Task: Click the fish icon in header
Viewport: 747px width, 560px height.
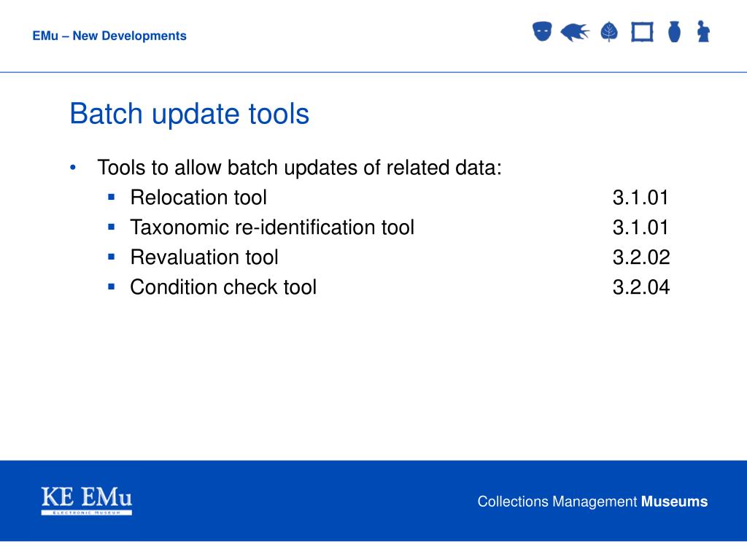Action: pos(575,32)
